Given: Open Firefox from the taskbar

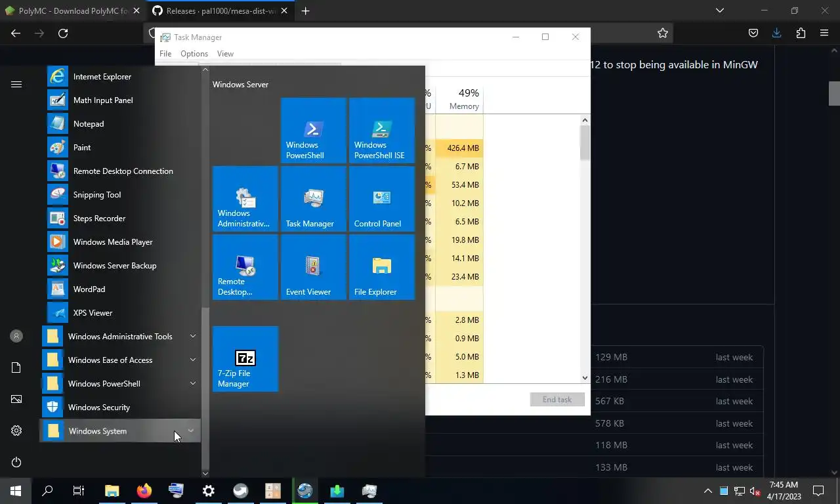Looking at the screenshot, I should point(144,491).
